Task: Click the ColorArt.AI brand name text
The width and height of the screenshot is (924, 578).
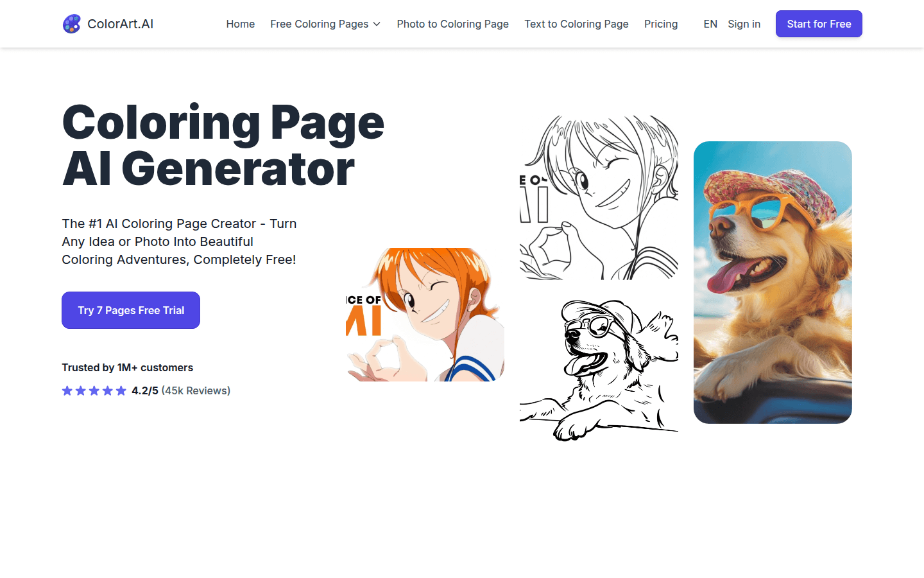Action: click(x=121, y=24)
